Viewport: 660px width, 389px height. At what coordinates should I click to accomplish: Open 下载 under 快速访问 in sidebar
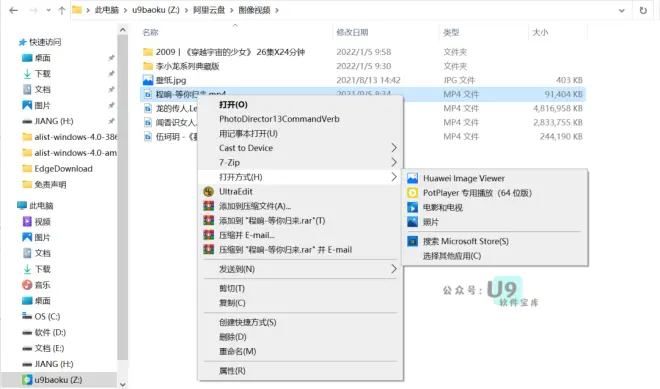coord(43,74)
